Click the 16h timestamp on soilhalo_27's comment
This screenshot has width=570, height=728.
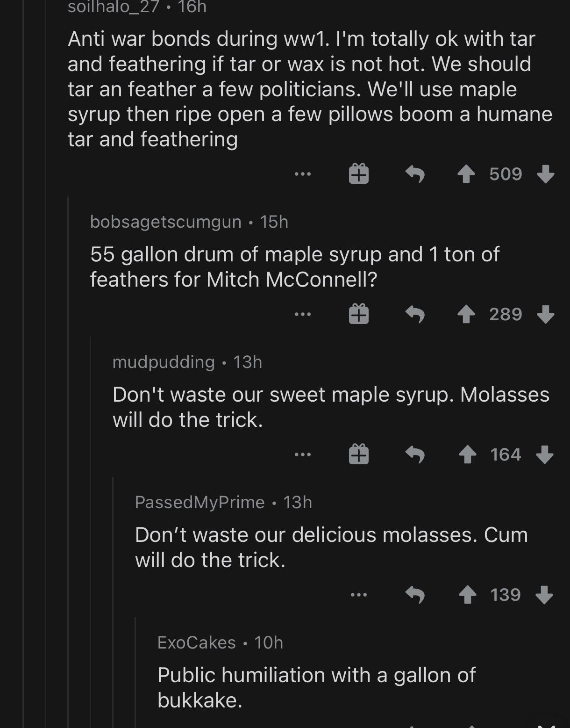tap(192, 7)
